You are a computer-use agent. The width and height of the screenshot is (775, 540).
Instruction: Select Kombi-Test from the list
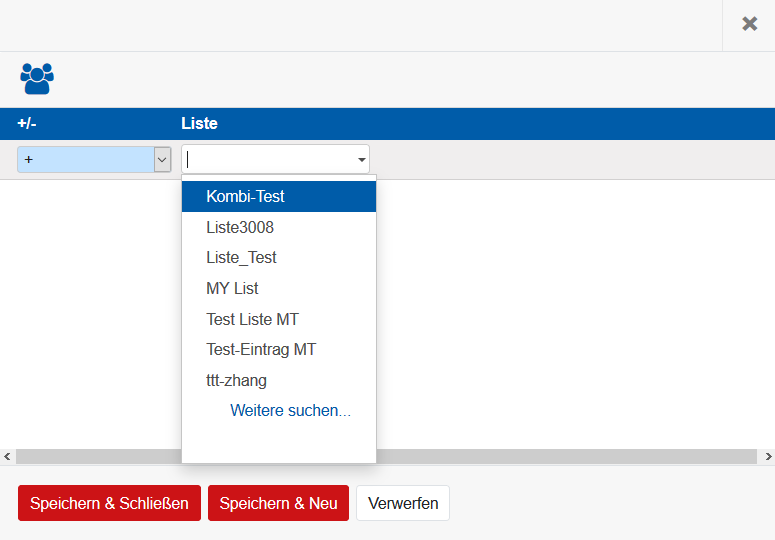(x=246, y=197)
